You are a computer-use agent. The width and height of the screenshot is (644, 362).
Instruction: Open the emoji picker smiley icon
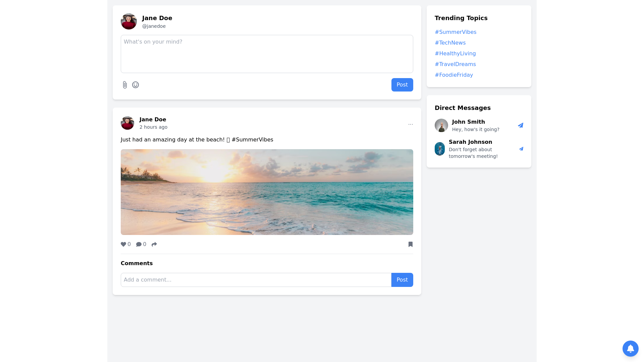pos(136,85)
